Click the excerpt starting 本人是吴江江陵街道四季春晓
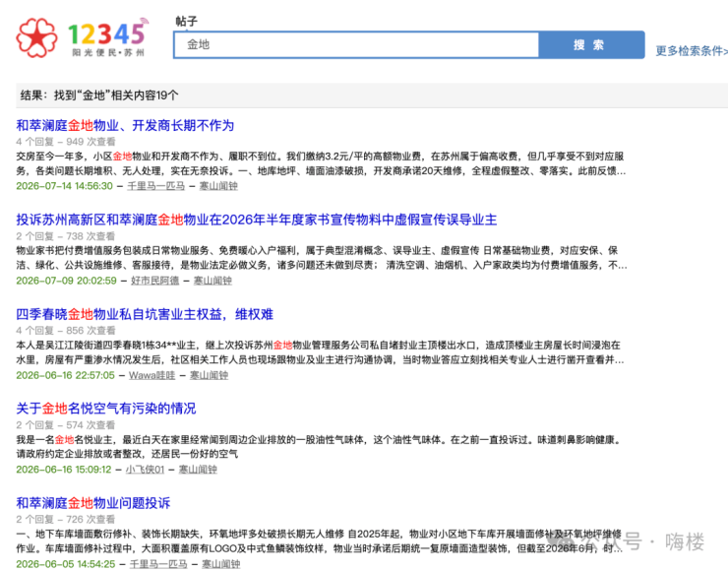Screen dimensions: 728x571 click(320, 352)
